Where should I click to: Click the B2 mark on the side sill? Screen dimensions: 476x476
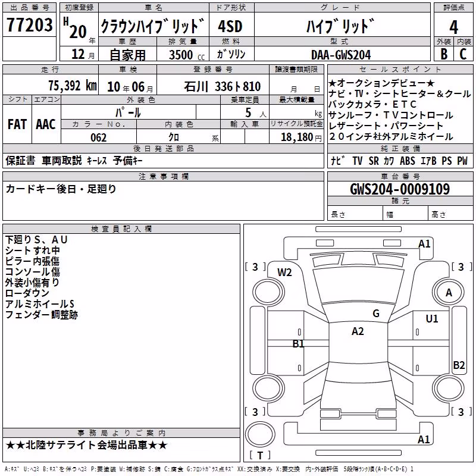pyautogui.click(x=459, y=365)
